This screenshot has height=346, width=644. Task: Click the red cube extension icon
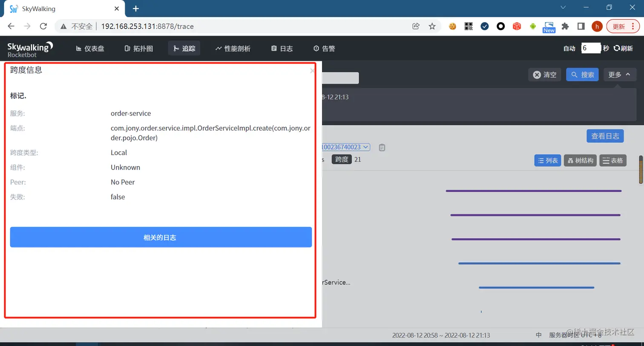(x=517, y=26)
